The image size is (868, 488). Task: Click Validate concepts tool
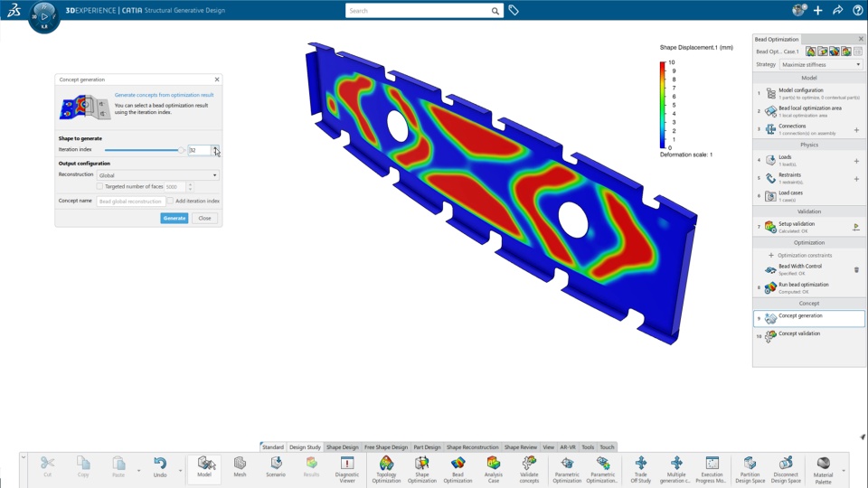pos(529,469)
